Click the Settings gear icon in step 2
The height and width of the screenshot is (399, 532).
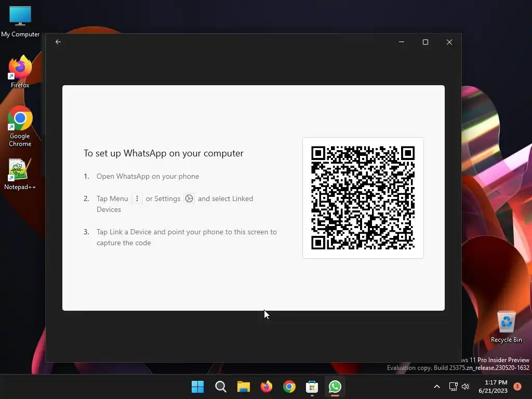click(x=189, y=198)
